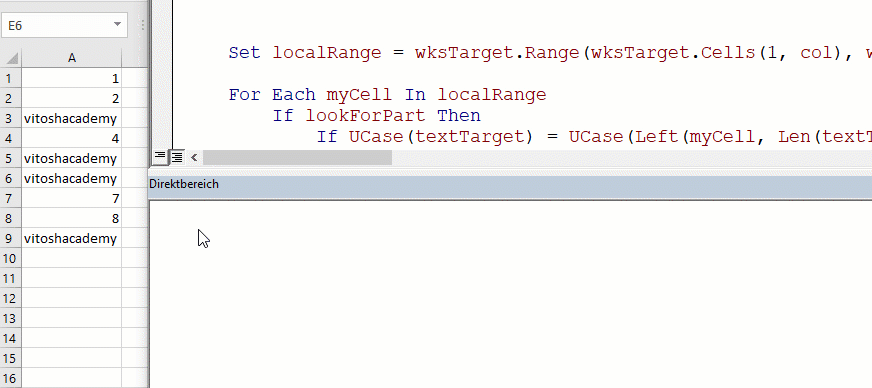The image size is (872, 388).
Task: Select cell A5 with vitoshacademy
Action: point(72,158)
